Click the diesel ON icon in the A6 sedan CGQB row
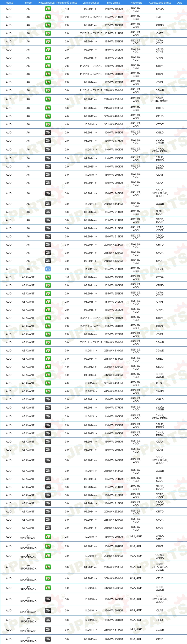This screenshot has height=644, width=187. (48, 204)
